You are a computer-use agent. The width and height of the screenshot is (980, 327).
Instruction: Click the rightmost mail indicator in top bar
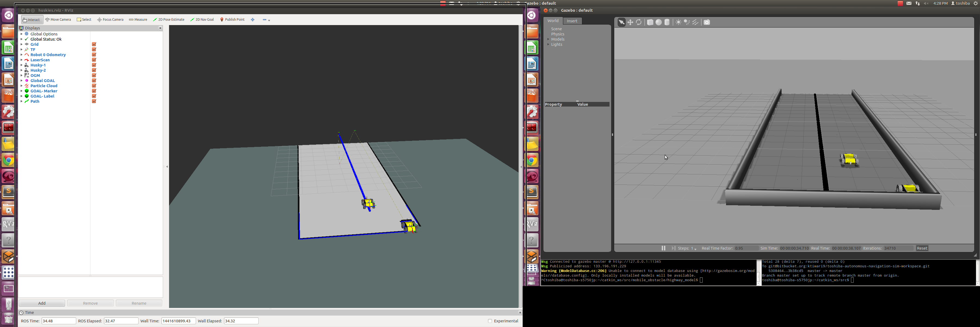909,4
